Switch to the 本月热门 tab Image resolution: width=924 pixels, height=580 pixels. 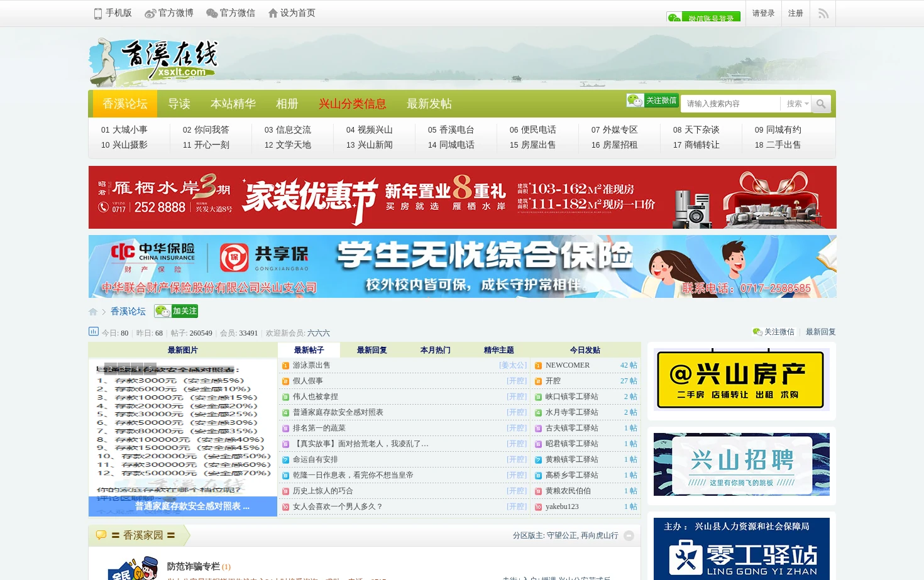coord(436,350)
